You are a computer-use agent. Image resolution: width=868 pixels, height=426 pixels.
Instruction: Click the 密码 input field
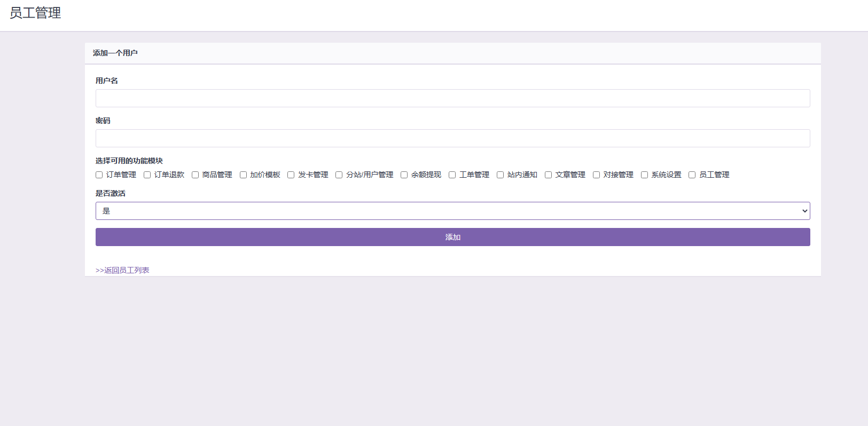coord(452,138)
